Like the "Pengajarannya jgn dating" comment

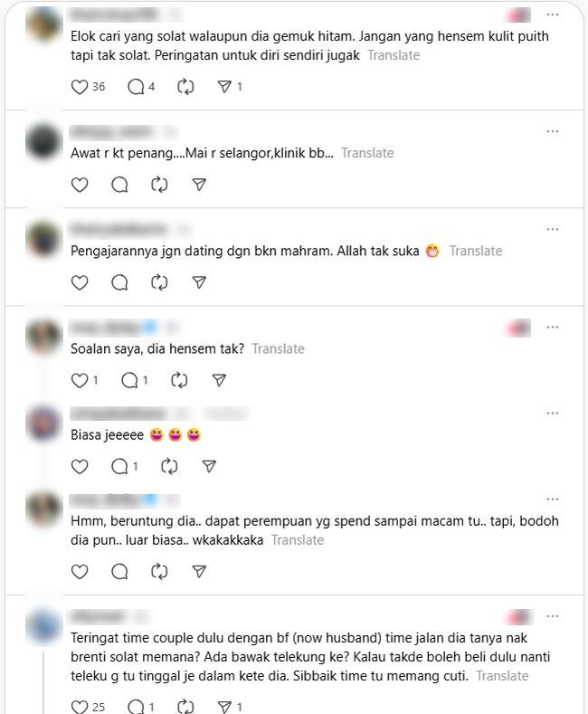click(x=80, y=282)
